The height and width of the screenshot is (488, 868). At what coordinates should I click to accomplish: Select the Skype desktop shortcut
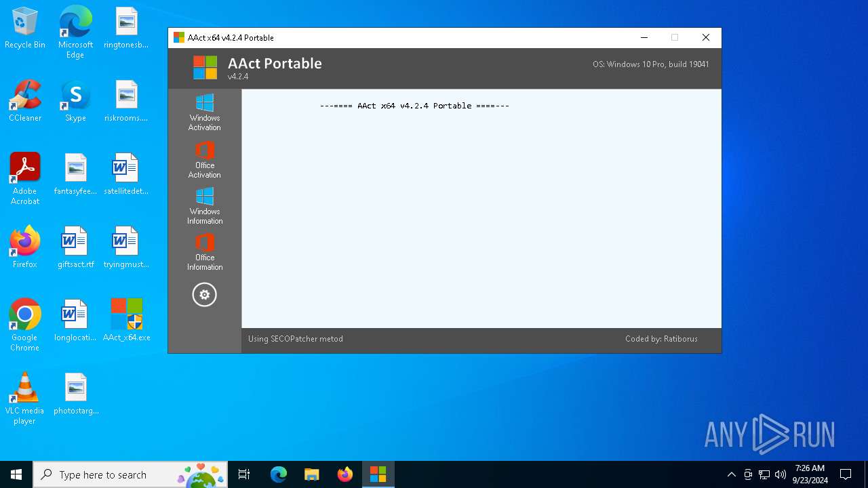(75, 102)
